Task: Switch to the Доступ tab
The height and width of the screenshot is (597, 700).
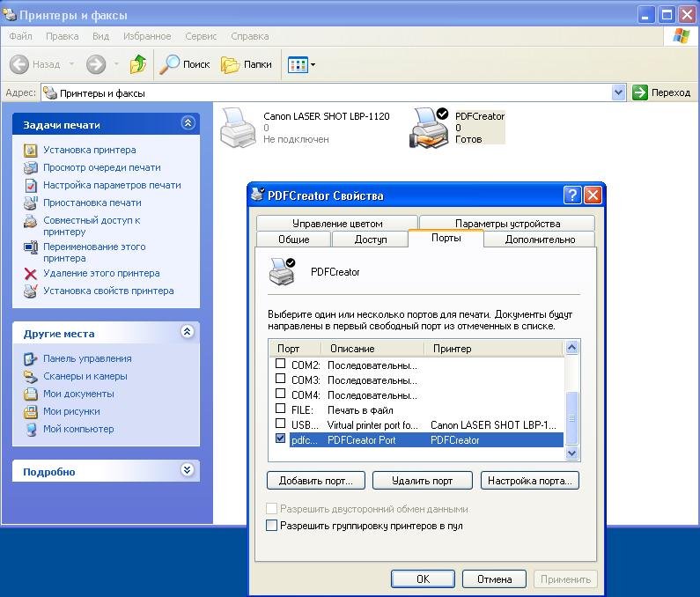Action: 371,240
